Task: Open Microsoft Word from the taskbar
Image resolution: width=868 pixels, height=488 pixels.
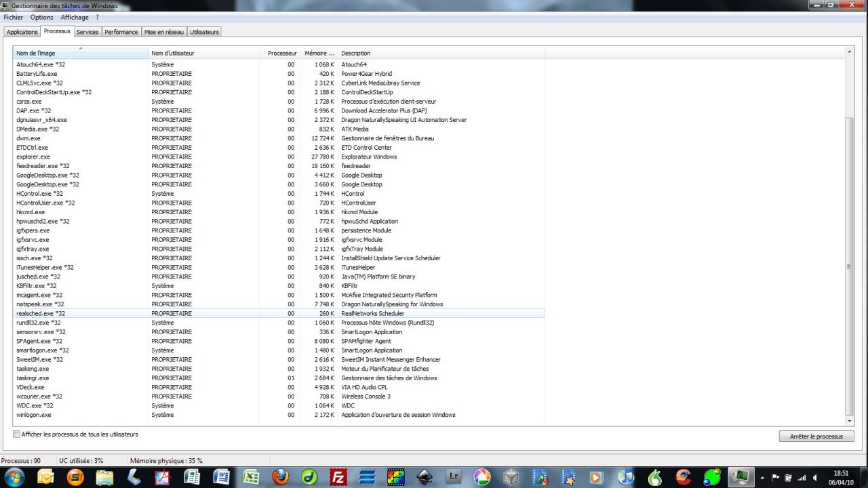Action: click(222, 477)
